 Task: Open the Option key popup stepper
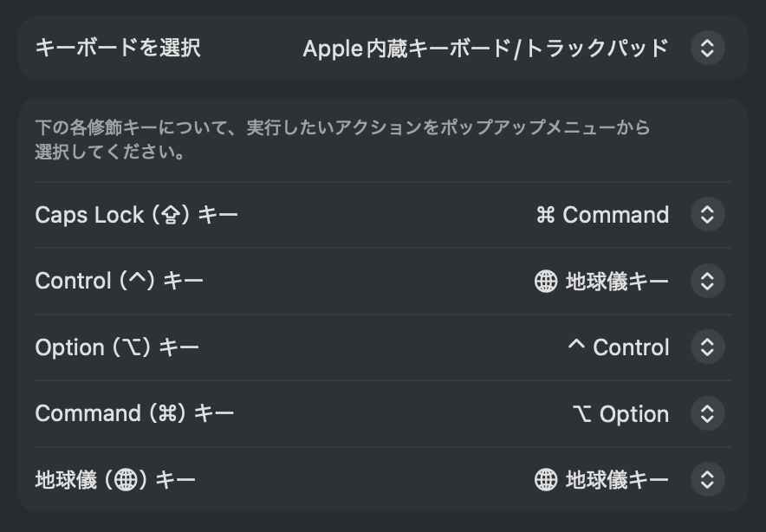pyautogui.click(x=707, y=347)
